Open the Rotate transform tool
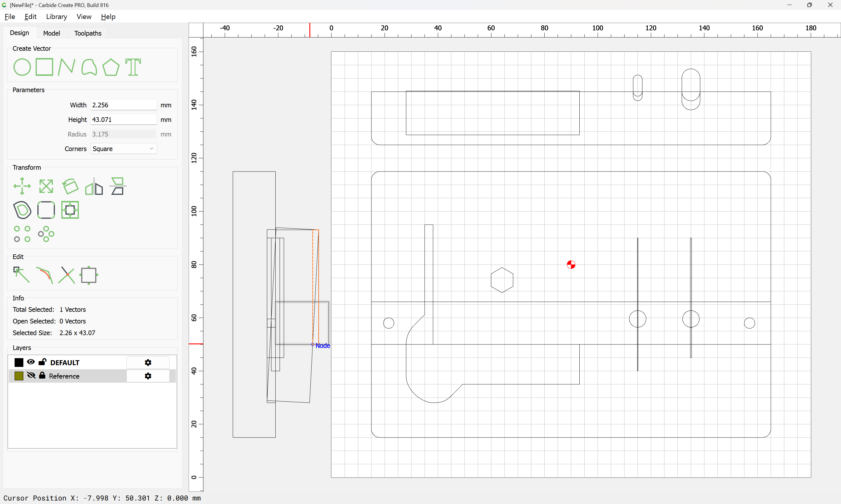The width and height of the screenshot is (841, 504). 70,186
